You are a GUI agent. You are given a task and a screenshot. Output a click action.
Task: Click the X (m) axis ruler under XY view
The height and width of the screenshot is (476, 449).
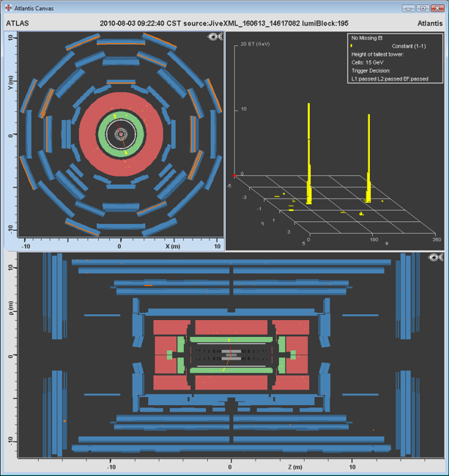pos(120,243)
